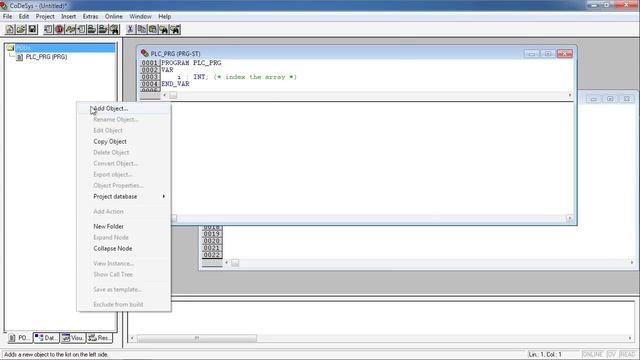This screenshot has height=360, width=640.
Task: Click the 'index the array' comment
Action: point(255,77)
